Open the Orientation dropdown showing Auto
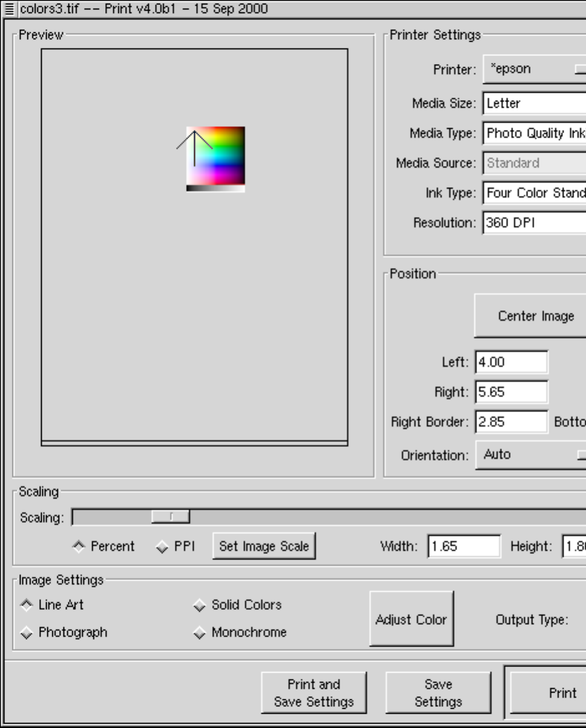 click(531, 455)
